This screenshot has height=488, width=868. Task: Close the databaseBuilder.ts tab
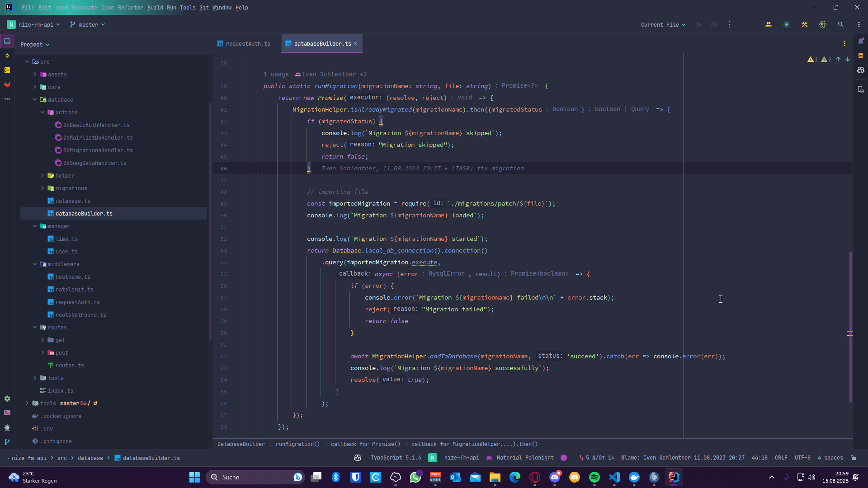(x=355, y=44)
